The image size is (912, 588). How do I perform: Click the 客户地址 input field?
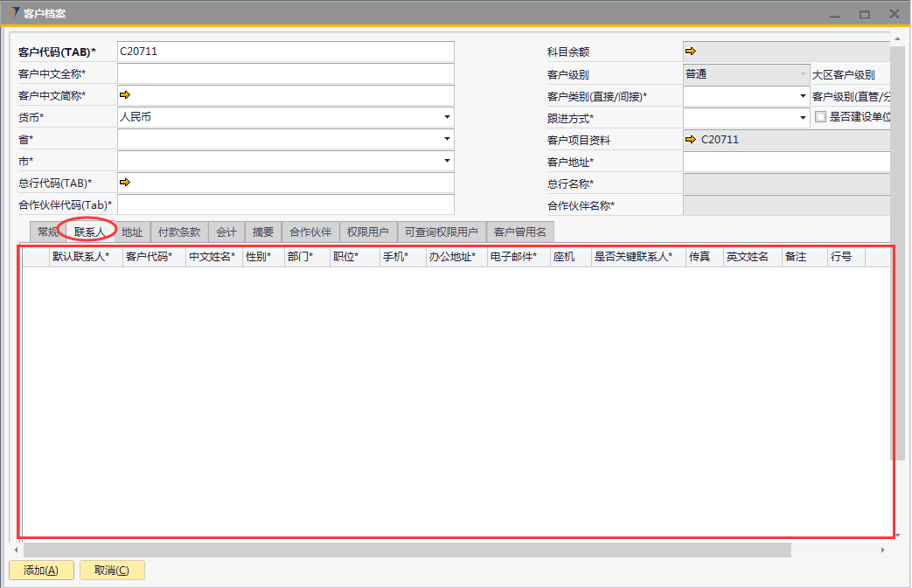[x=786, y=162]
